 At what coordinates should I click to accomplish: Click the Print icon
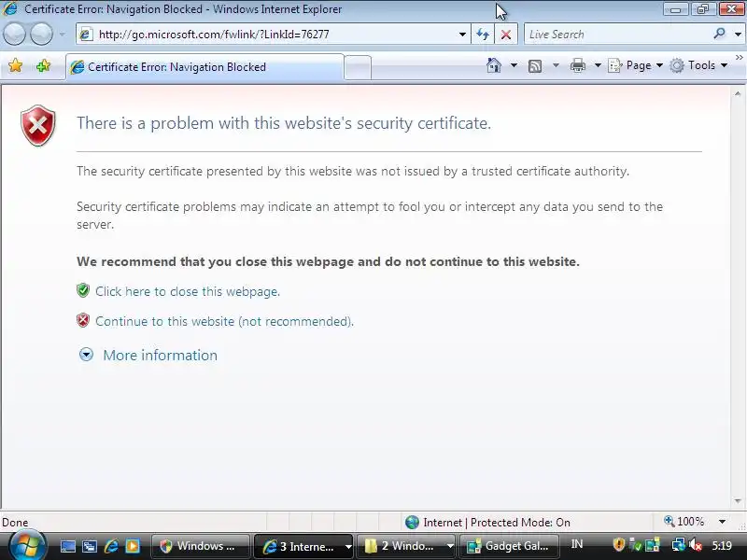coord(577,65)
